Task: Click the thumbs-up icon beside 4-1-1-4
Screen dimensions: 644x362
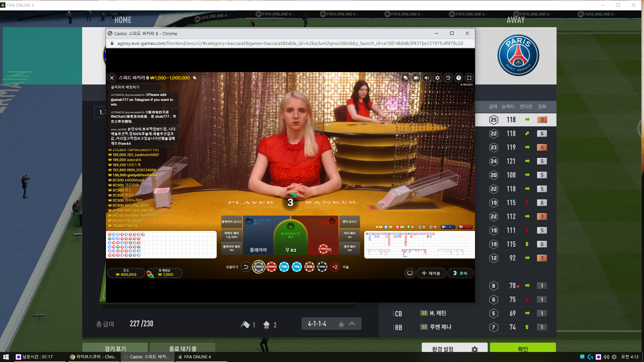Action: coord(341,324)
